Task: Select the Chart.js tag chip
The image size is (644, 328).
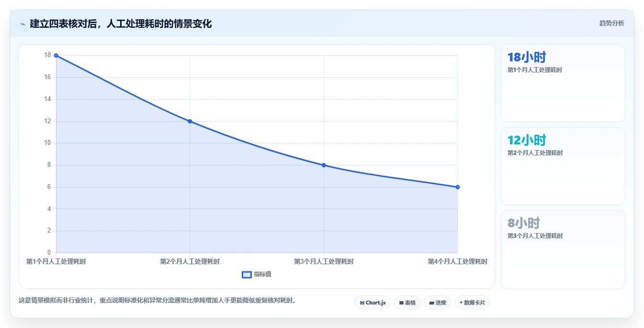Action: click(373, 303)
